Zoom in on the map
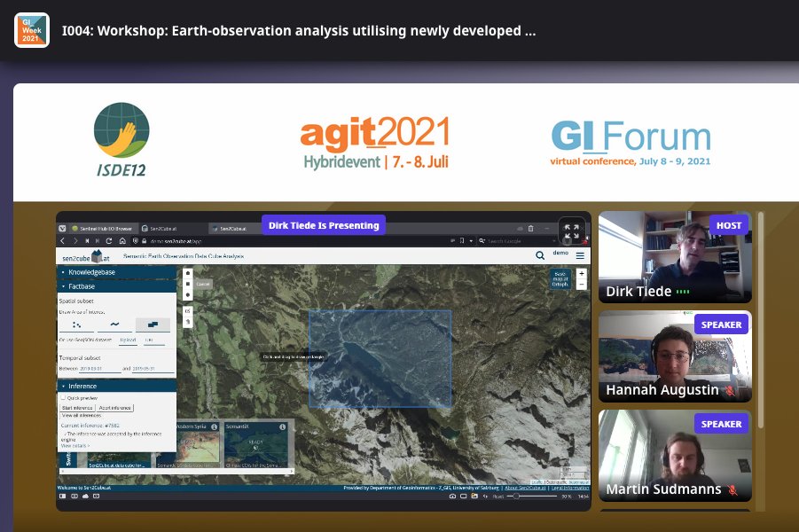The image size is (799, 532). click(x=582, y=274)
